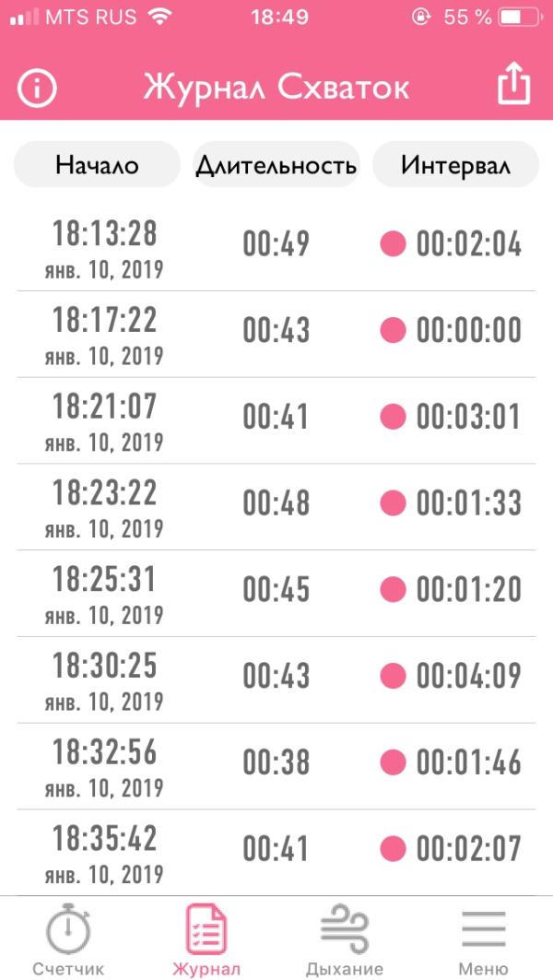Viewport: 553px width, 980px height.
Task: Open the Счетчик stopwatch tab
Action: (x=68, y=939)
